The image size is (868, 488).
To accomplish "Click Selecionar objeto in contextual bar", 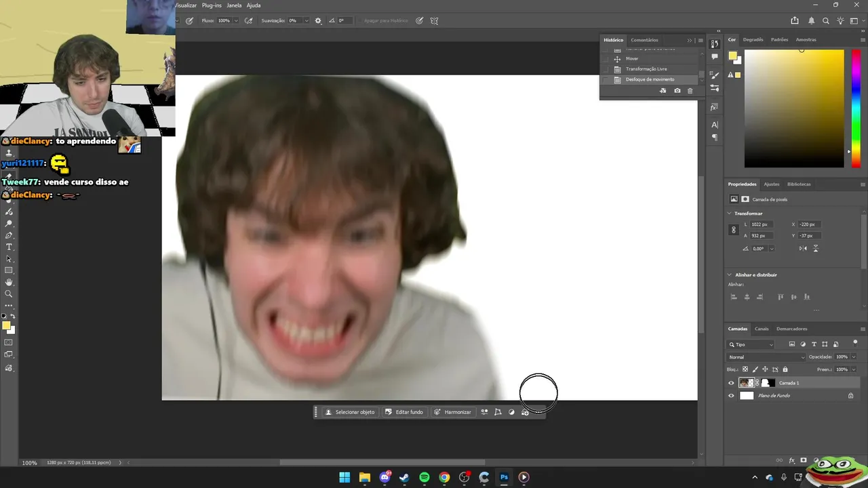I will (x=350, y=412).
